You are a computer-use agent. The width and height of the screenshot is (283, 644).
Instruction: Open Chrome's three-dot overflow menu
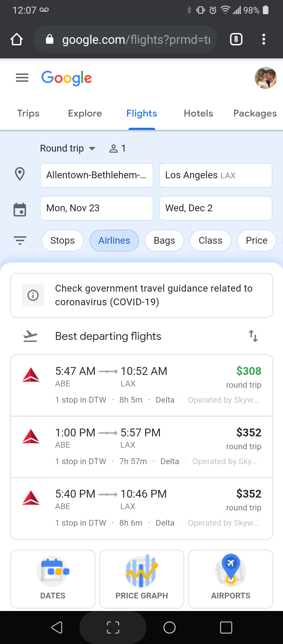click(264, 40)
